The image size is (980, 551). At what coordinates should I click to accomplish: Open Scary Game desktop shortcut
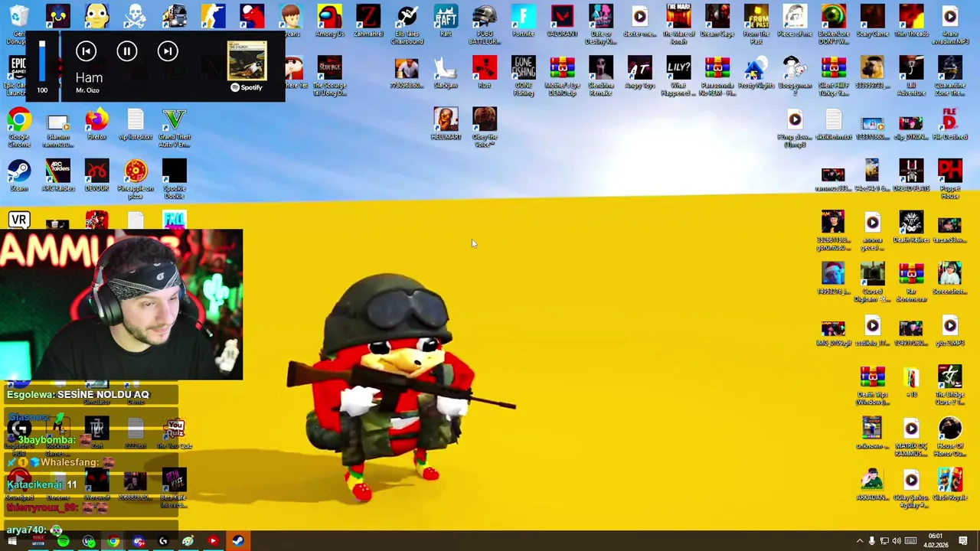click(872, 21)
